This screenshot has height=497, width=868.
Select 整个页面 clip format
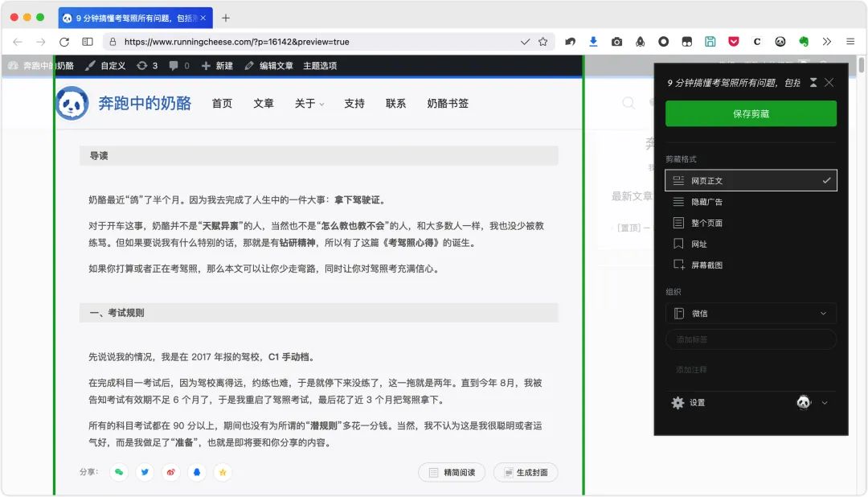point(751,223)
